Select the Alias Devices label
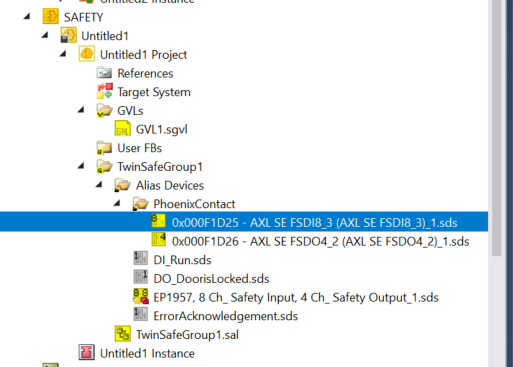The width and height of the screenshot is (513, 367). coord(170,185)
